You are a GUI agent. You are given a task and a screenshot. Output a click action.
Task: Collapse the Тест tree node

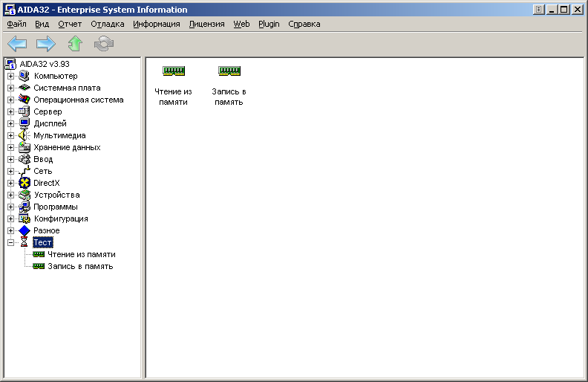tap(10, 242)
